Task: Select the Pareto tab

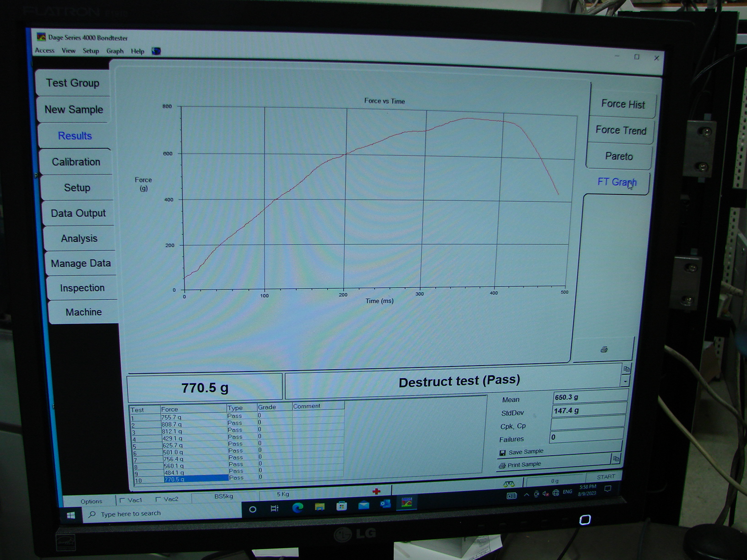Action: (619, 156)
